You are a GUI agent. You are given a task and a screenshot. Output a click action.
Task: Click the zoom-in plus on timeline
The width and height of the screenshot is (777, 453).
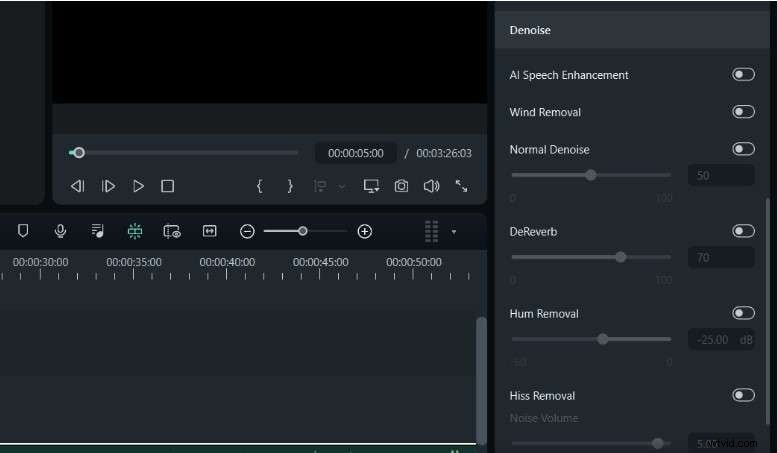[365, 231]
